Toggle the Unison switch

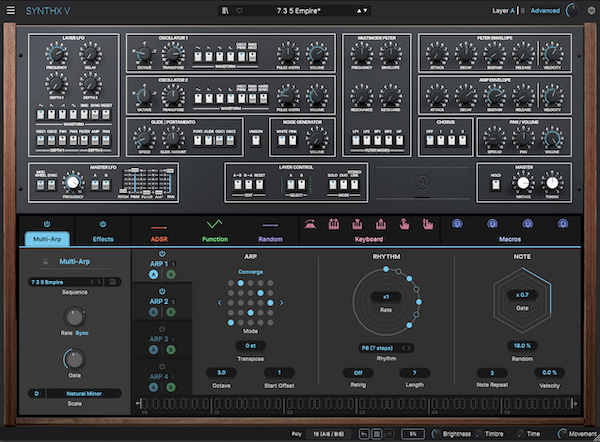pos(256,140)
